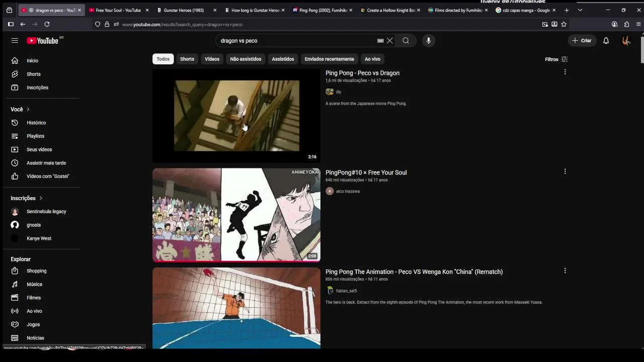
Task: Open the YouTube hamburger guide menu
Action: coord(15,41)
